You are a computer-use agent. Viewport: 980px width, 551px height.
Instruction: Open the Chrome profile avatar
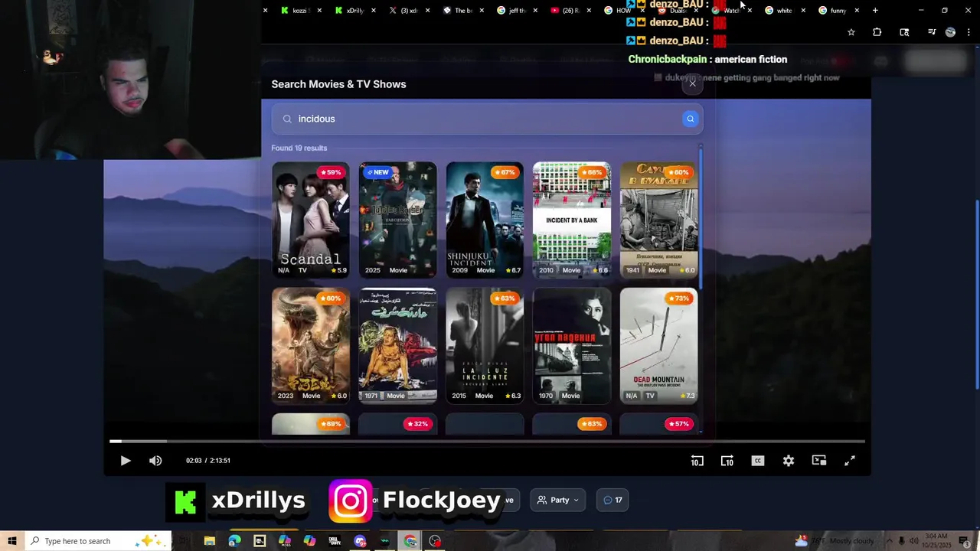click(x=950, y=32)
